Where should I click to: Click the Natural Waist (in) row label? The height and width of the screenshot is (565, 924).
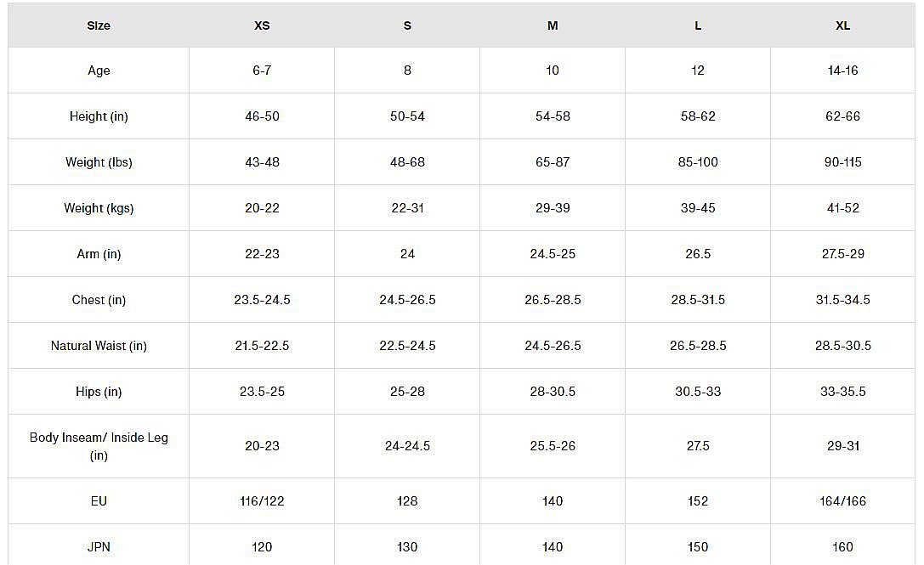(x=99, y=346)
